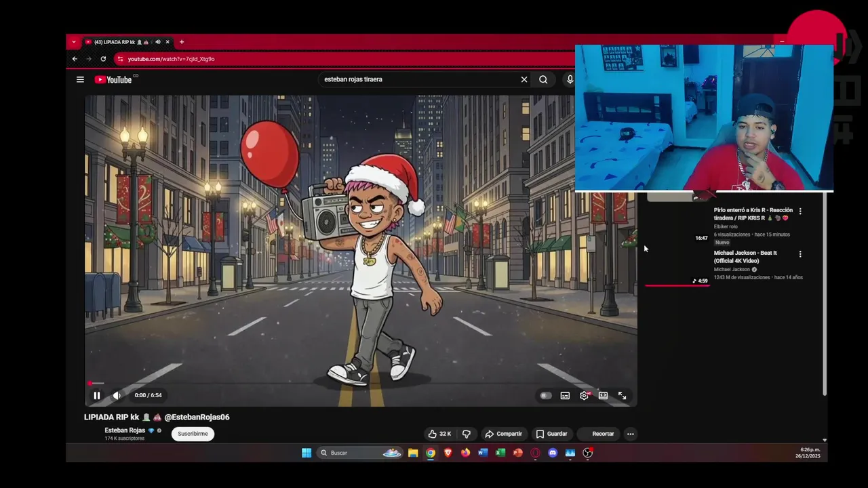This screenshot has width=868, height=488.
Task: Enter fullscreen mode
Action: (x=622, y=396)
